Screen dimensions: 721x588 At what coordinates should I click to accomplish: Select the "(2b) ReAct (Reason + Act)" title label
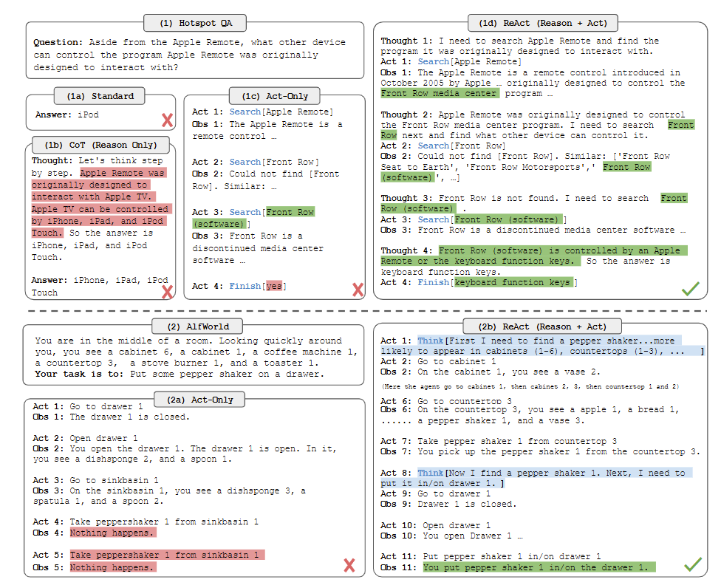(x=542, y=327)
